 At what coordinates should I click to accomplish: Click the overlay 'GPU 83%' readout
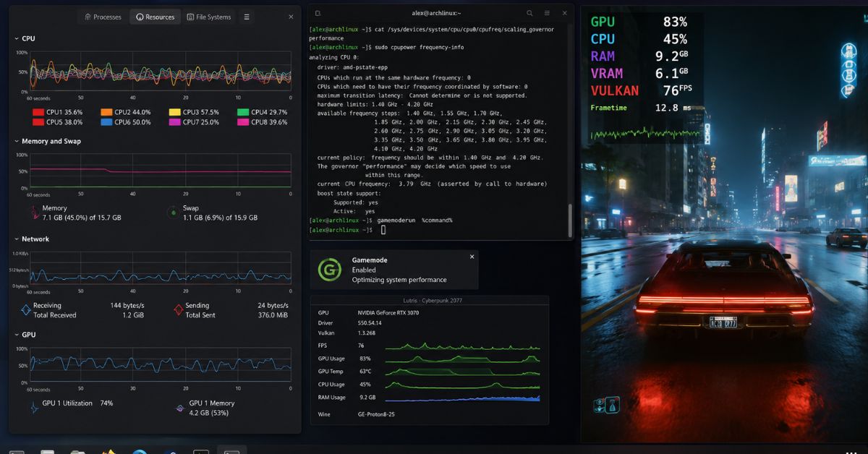click(639, 22)
